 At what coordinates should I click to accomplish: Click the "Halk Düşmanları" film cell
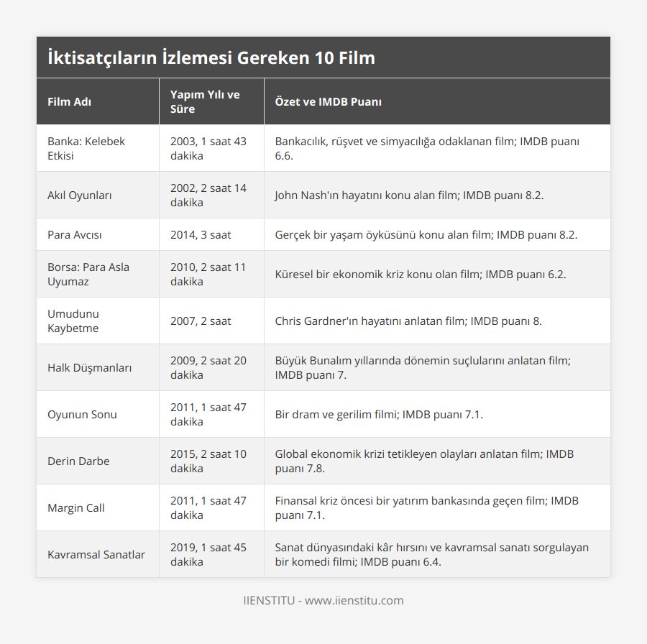(90, 367)
